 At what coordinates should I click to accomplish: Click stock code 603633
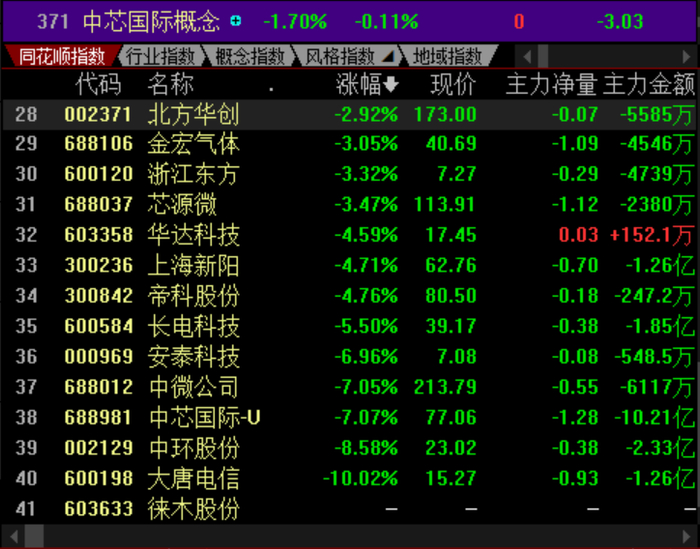[98, 508]
